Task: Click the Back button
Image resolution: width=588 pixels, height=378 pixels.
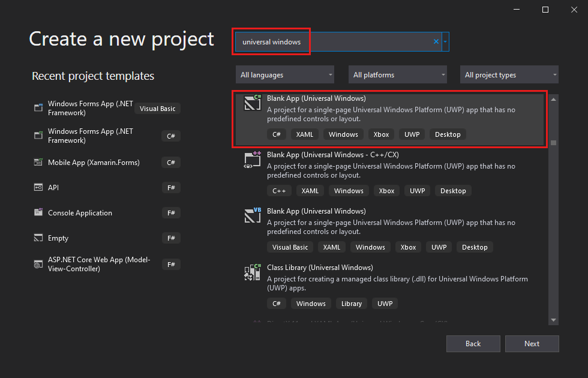Action: pyautogui.click(x=473, y=343)
